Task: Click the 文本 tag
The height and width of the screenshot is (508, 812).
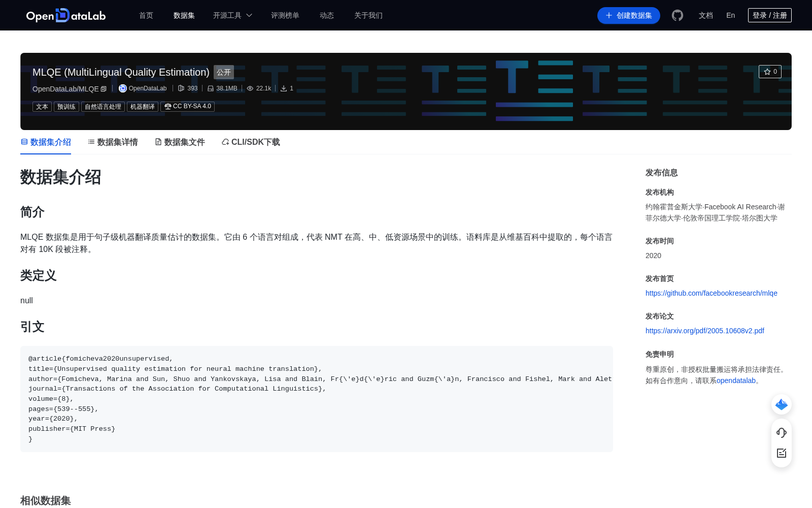Action: point(42,107)
